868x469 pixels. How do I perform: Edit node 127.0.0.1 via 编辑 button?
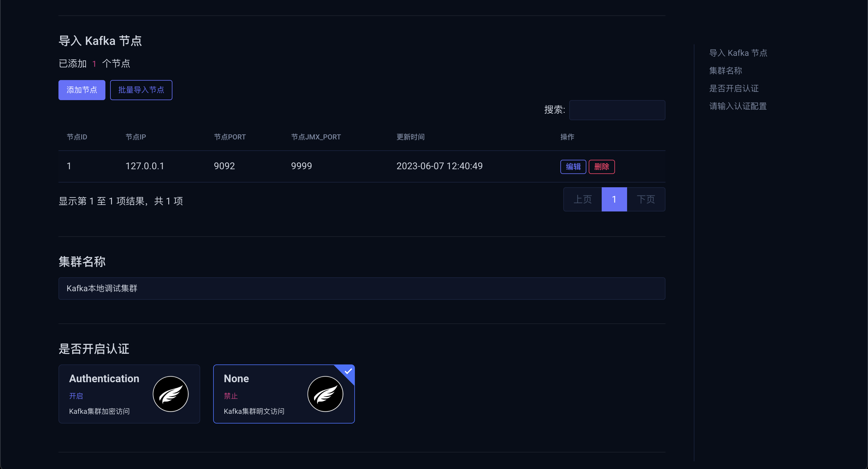click(x=573, y=167)
